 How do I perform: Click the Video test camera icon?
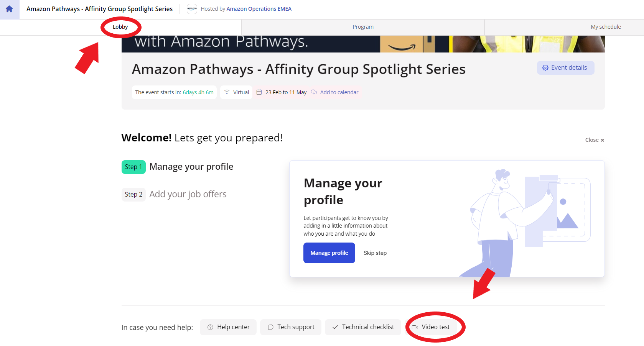[x=415, y=327]
